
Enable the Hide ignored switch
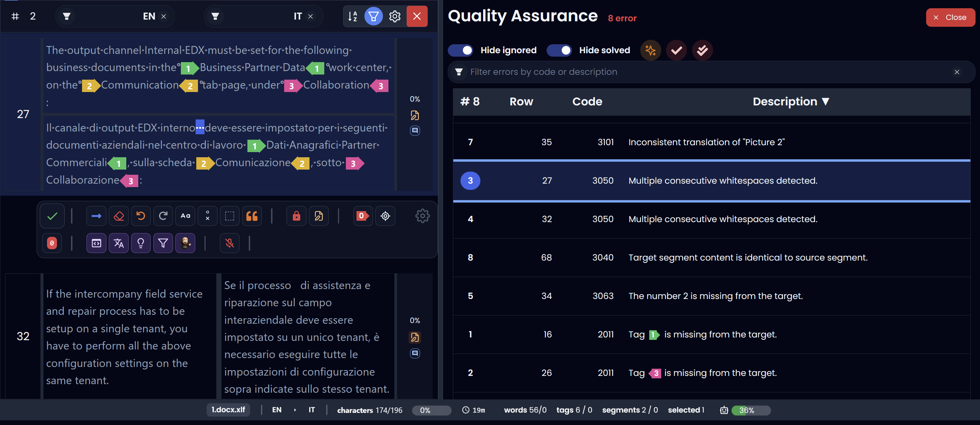pyautogui.click(x=460, y=50)
